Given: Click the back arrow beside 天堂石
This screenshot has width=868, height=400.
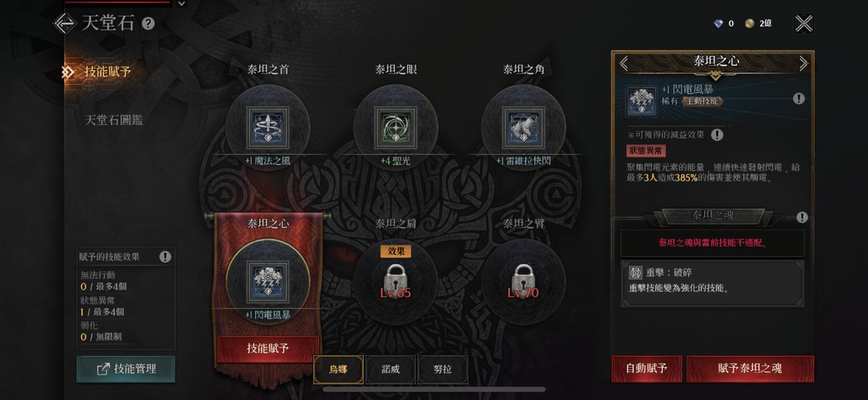Looking at the screenshot, I should pos(64,23).
